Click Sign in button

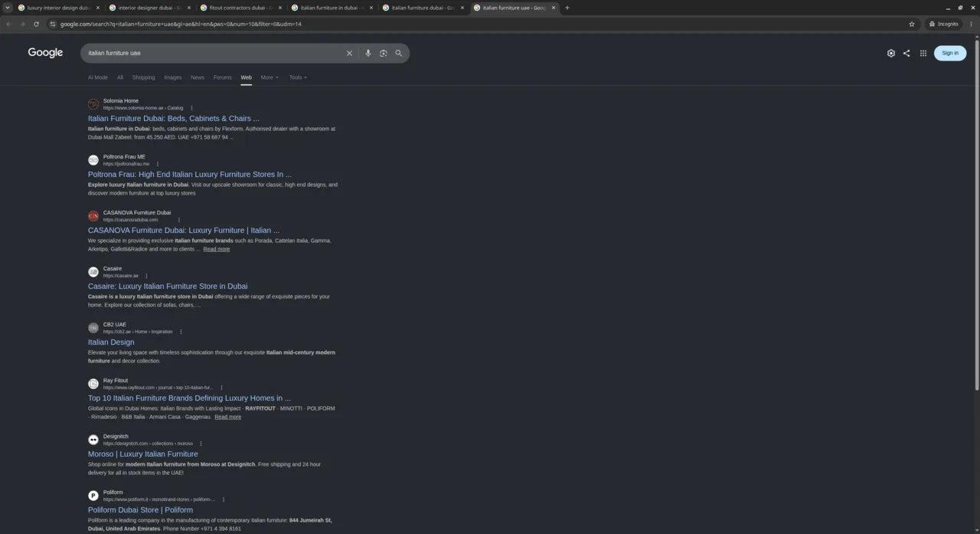point(950,53)
